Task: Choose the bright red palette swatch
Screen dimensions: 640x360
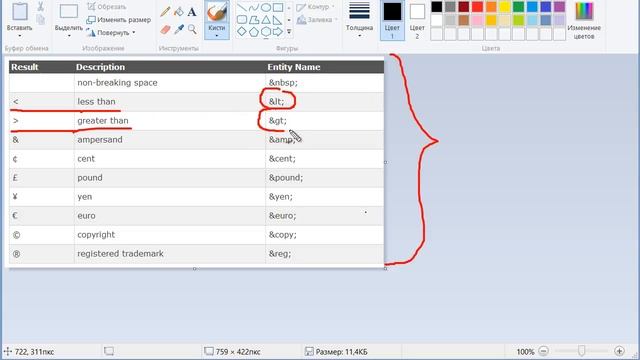Action: click(478, 7)
